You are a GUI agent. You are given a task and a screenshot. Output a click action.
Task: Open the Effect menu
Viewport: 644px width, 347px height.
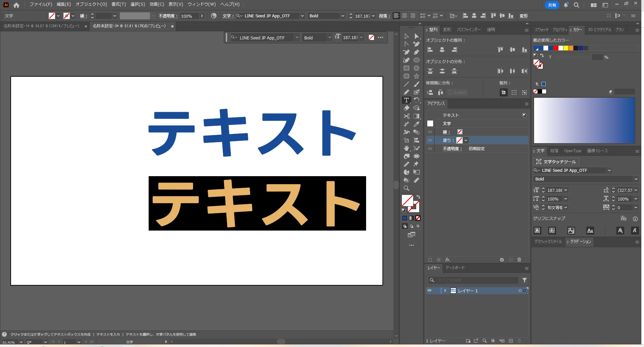157,4
